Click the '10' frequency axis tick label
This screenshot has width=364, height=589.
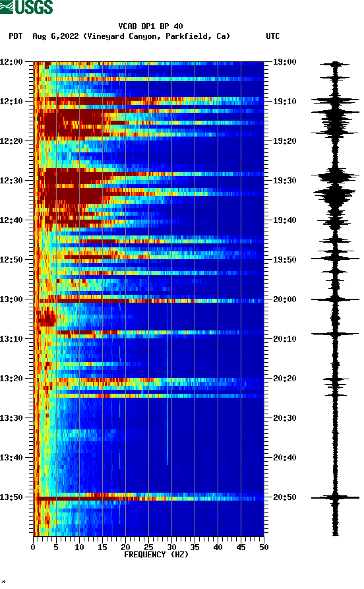point(79,547)
